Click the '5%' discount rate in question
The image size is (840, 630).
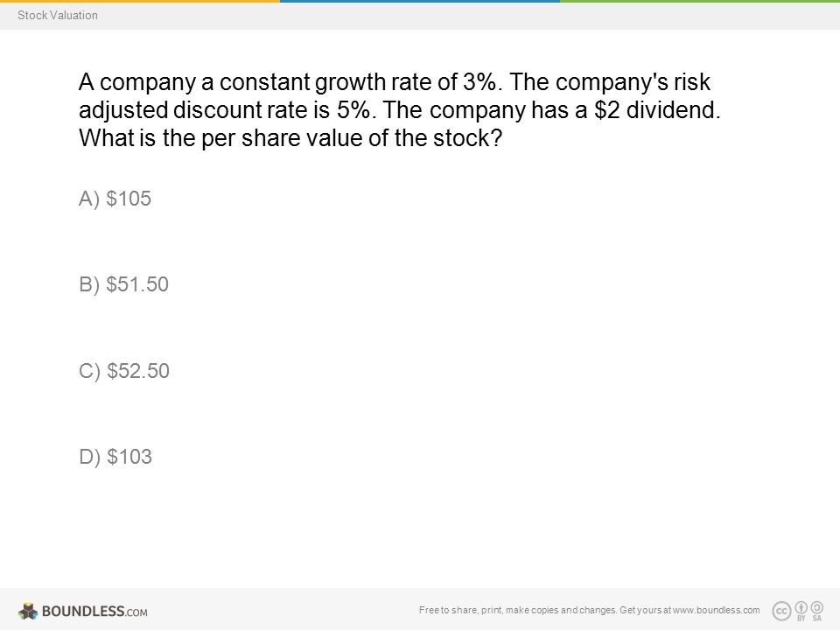coord(353,110)
